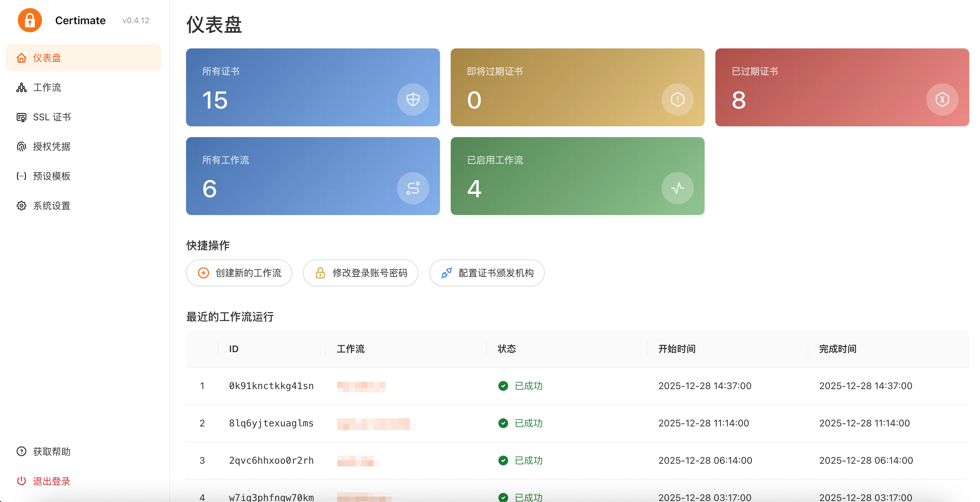Image resolution: width=980 pixels, height=502 pixels.
Task: Select 预设模板 from the sidebar
Action: coord(51,176)
